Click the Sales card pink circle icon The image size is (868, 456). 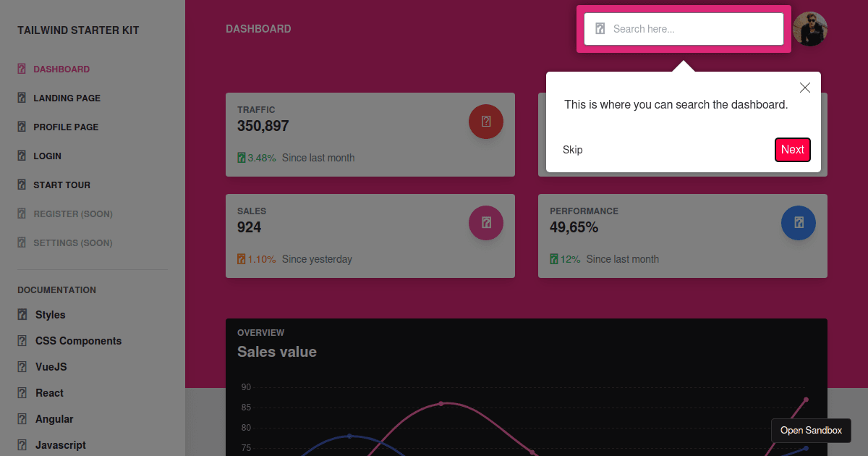(x=486, y=223)
